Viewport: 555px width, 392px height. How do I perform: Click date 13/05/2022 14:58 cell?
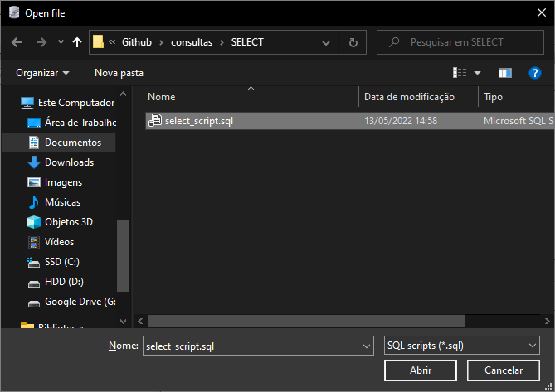tap(401, 121)
